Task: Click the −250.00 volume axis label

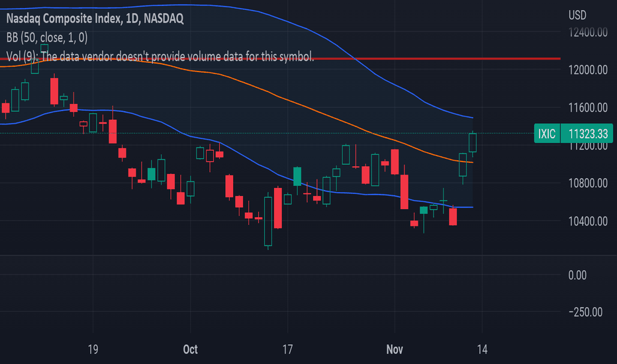Action: click(585, 312)
